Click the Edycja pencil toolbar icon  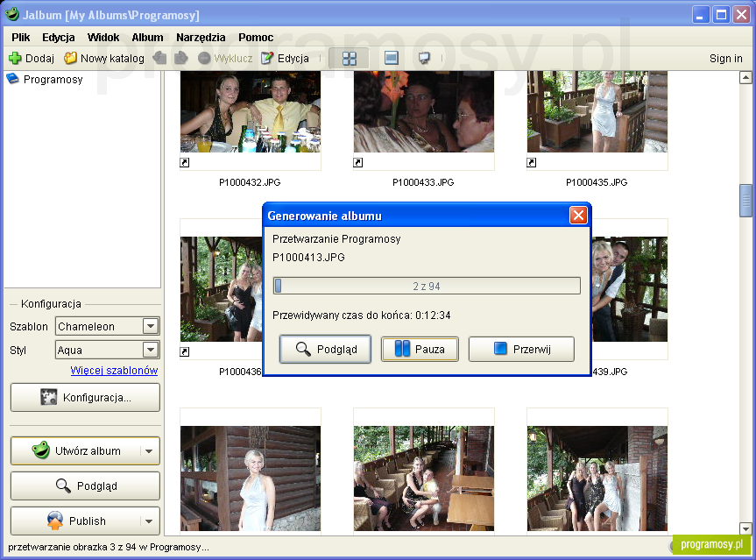click(x=267, y=59)
